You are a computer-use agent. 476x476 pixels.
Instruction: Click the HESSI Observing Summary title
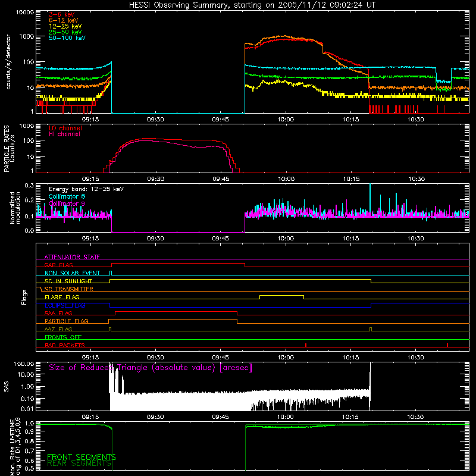tap(252, 5)
